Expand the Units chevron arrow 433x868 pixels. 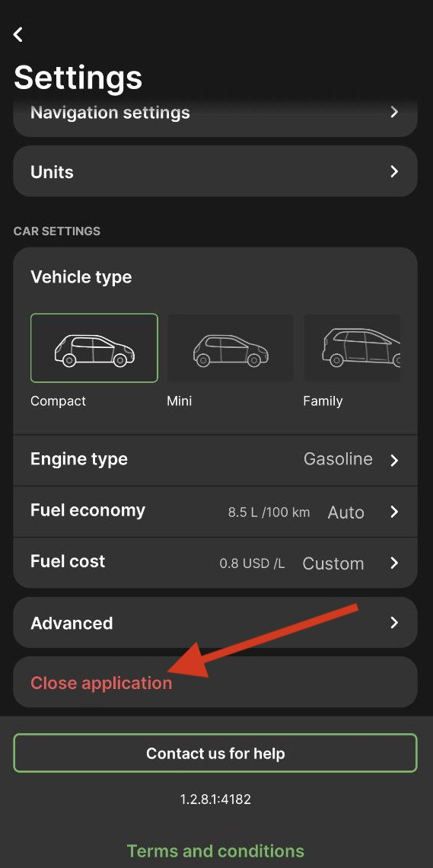coord(394,171)
